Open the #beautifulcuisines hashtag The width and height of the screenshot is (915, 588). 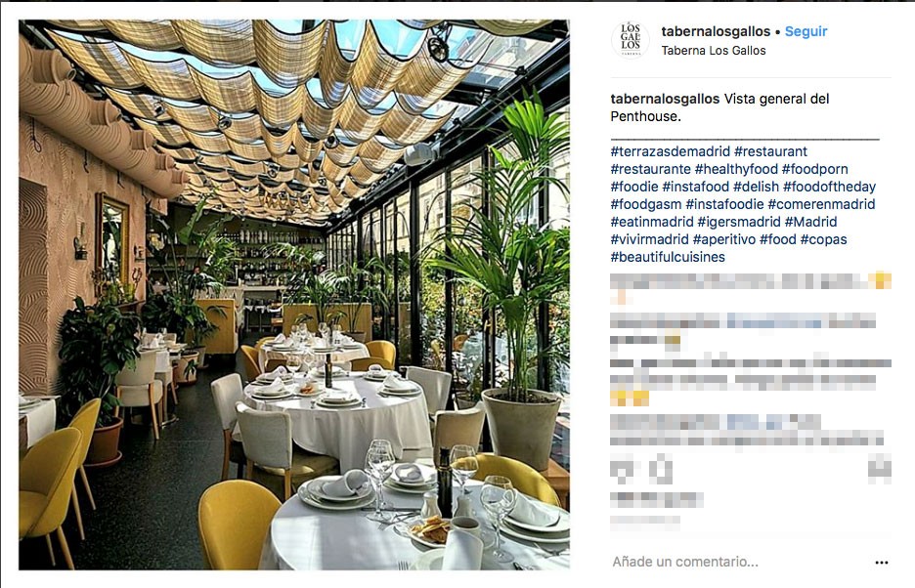coord(668,257)
